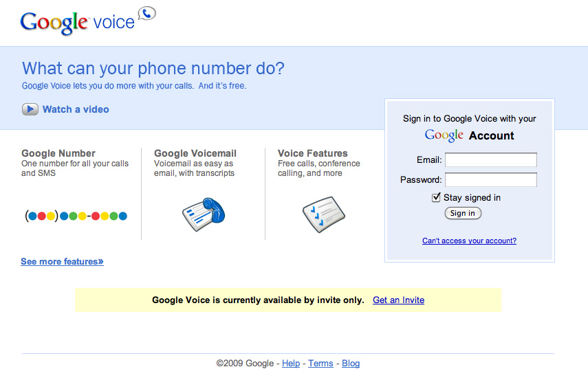Screen dimensions: 588x389
Task: Open the Help footer link
Action: click(x=291, y=364)
